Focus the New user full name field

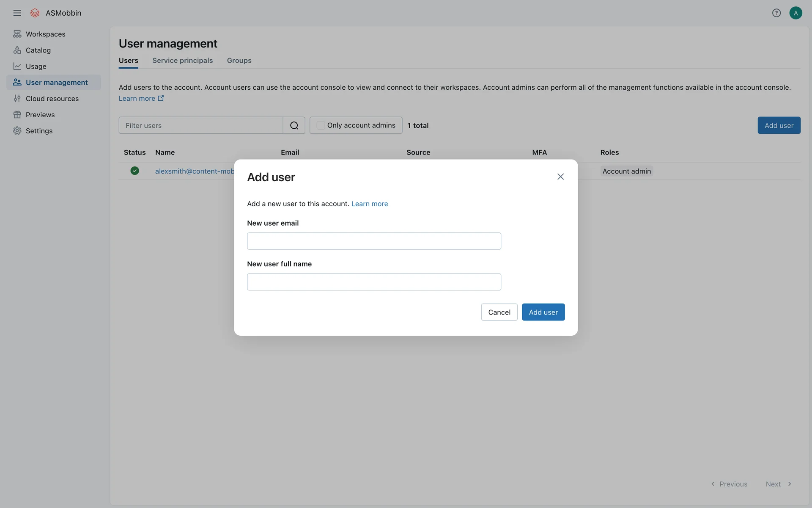click(x=374, y=282)
